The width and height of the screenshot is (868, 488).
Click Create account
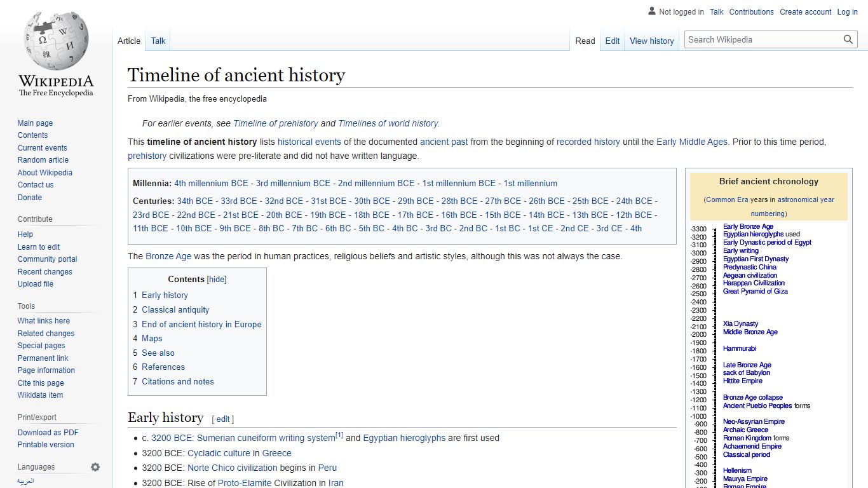click(806, 12)
